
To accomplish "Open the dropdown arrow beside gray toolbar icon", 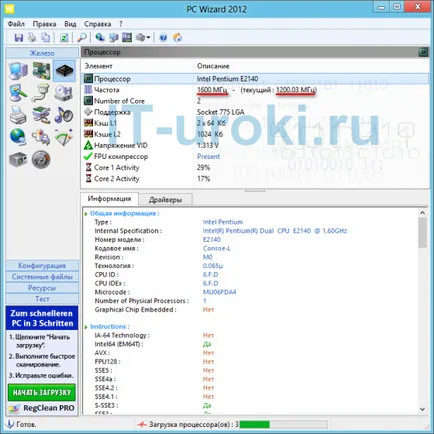I will tap(148, 38).
